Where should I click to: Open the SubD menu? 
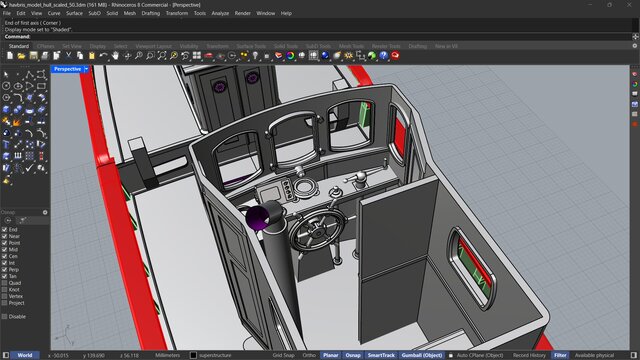[x=94, y=13]
